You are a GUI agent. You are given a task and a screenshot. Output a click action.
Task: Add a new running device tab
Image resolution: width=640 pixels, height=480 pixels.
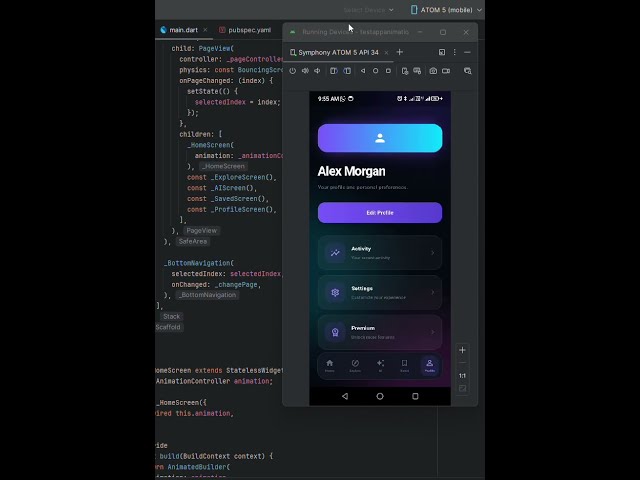click(x=400, y=52)
